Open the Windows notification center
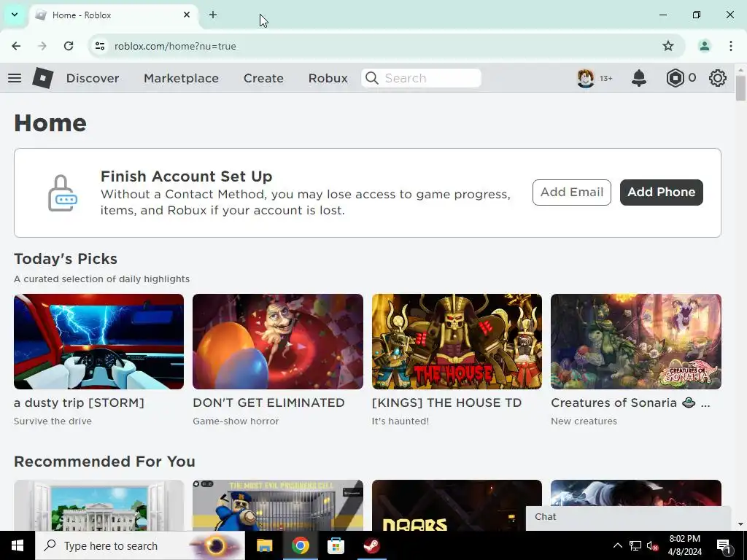747x560 pixels. click(x=724, y=545)
